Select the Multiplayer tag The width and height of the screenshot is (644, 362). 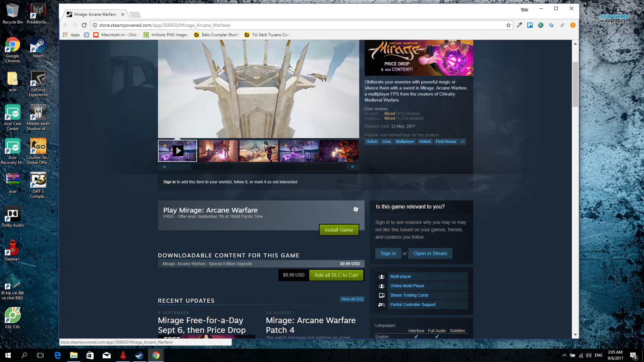405,142
